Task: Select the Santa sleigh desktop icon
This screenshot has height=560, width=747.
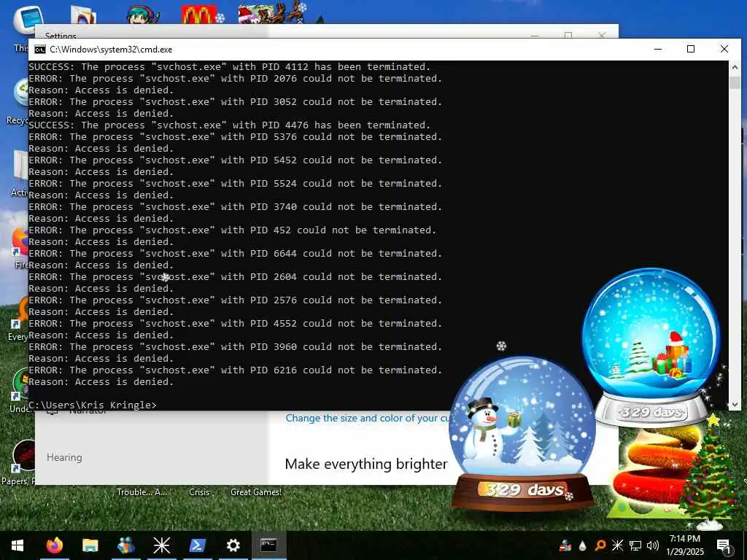Action: click(271, 12)
